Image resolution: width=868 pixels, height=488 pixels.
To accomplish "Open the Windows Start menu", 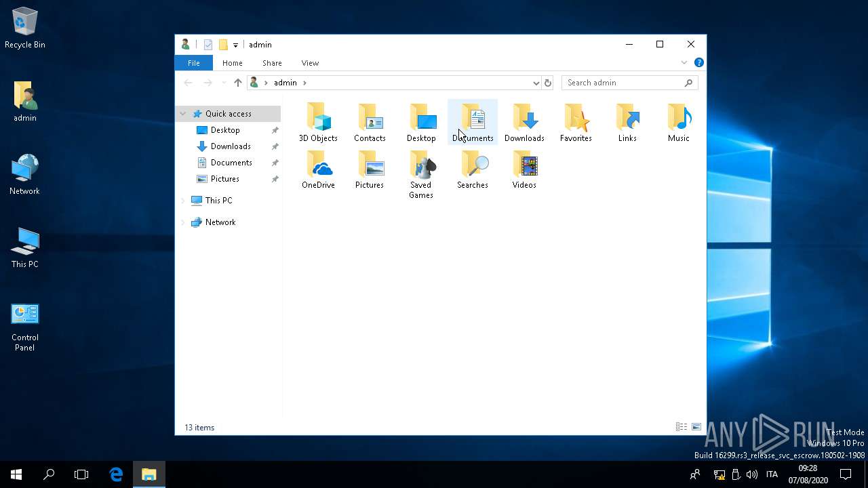I will (16, 474).
